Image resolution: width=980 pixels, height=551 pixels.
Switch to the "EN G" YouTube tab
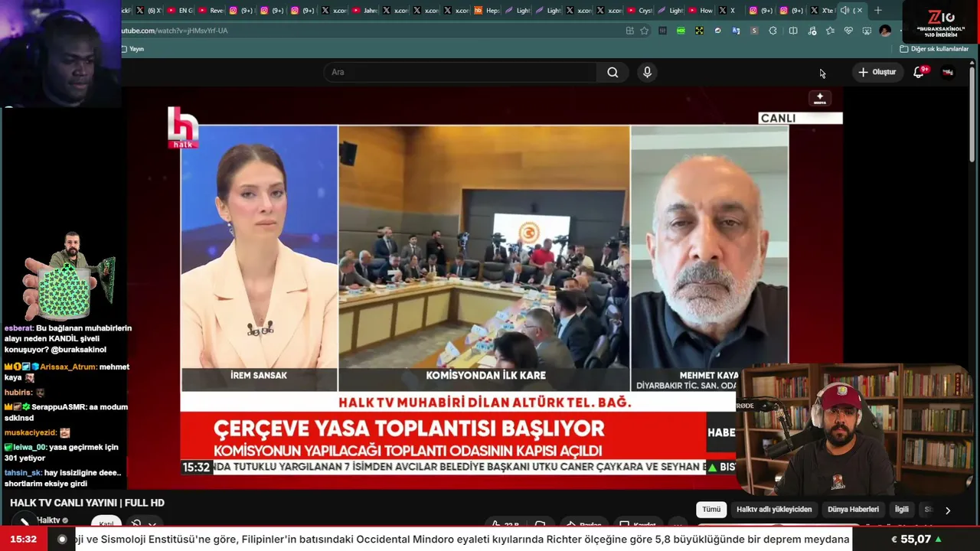pyautogui.click(x=180, y=11)
